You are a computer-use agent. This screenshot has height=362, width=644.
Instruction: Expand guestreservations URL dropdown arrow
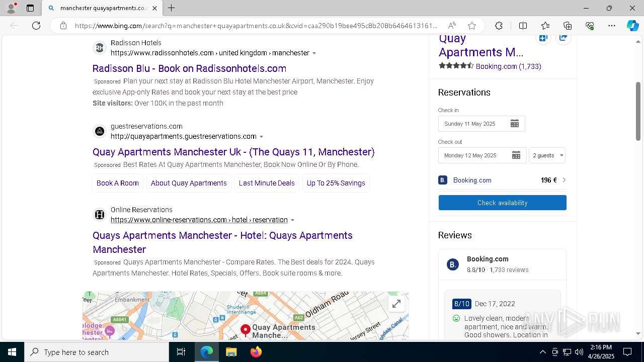coord(262,137)
